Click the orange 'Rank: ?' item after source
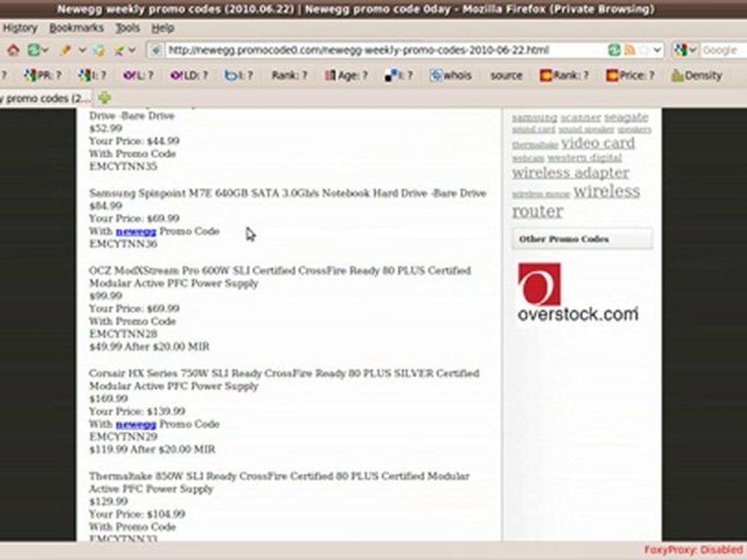 564,76
